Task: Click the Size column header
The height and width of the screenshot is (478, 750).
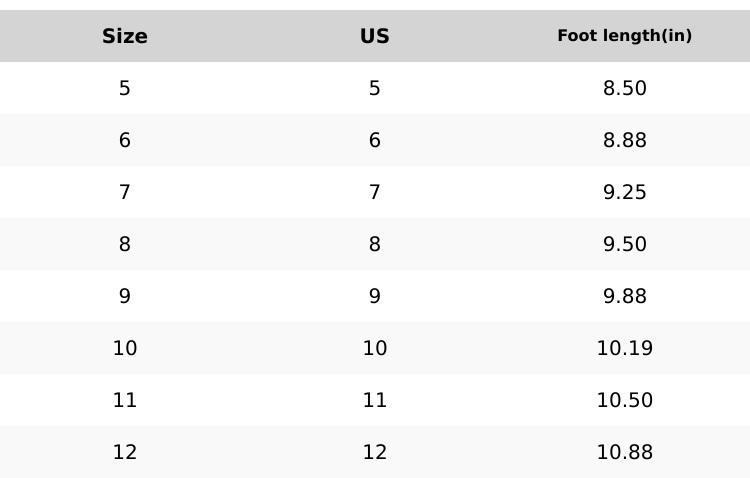Action: (125, 36)
